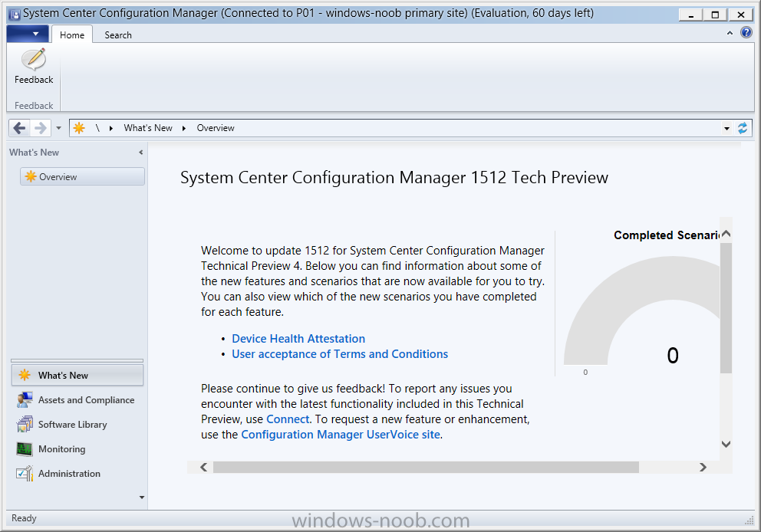Open the Administration workspace
Image resolution: width=761 pixels, height=532 pixels.
[77, 473]
